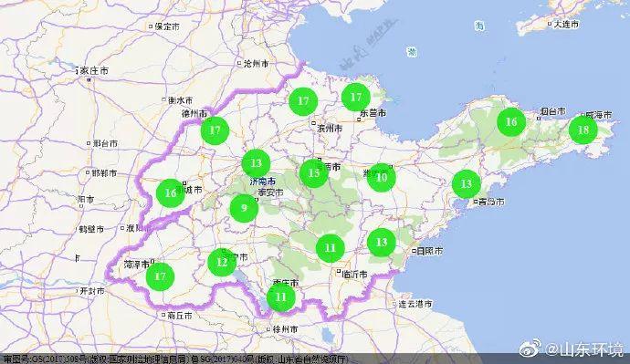This screenshot has height=364, width=630.
Task: Click the 泰安市 city label
Action: pyautogui.click(x=271, y=192)
